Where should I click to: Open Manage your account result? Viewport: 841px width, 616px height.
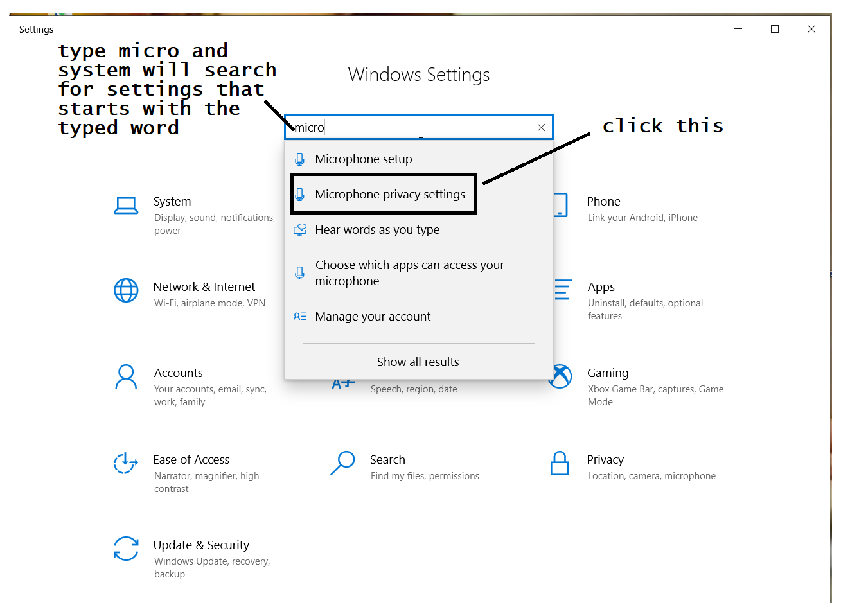point(373,316)
